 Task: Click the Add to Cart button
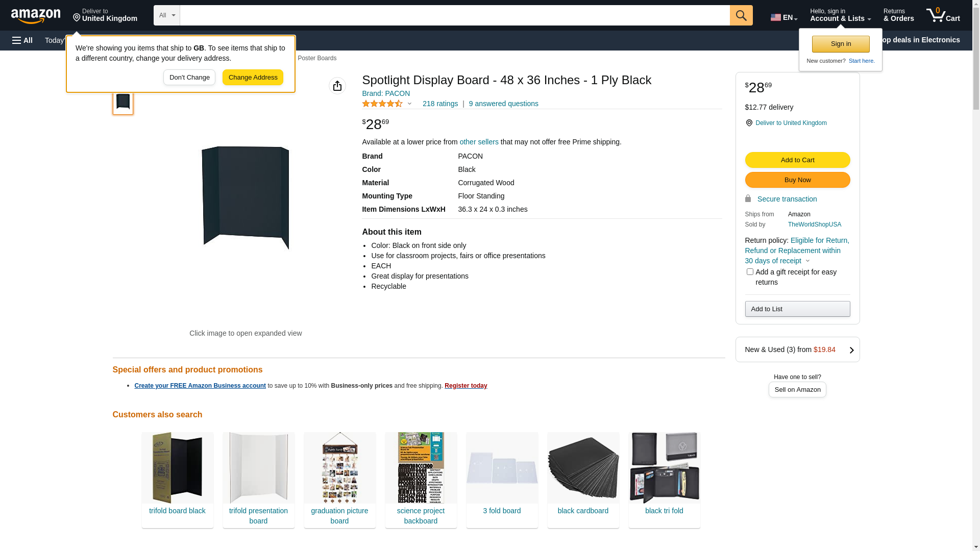pos(797,160)
